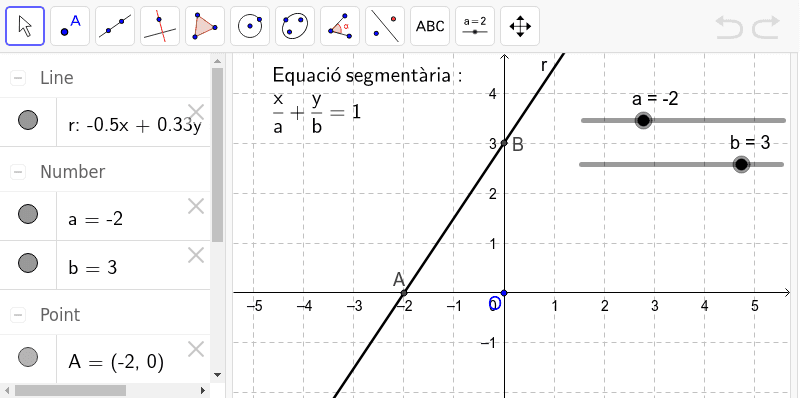Click the scroll up arrow in algebra panel
800x400 pixels.
[217, 62]
